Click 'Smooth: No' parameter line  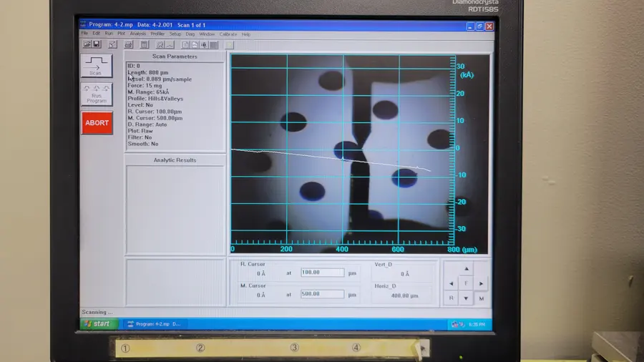point(143,144)
